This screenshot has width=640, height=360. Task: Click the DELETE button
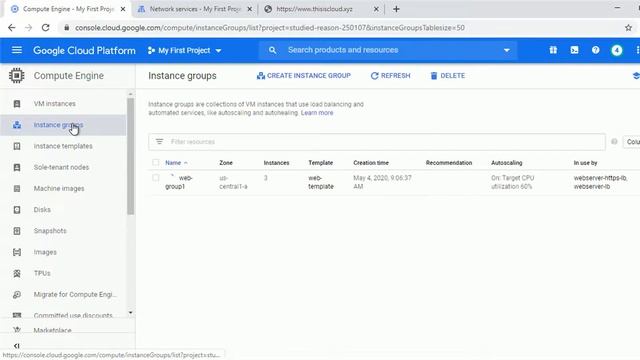tap(447, 76)
